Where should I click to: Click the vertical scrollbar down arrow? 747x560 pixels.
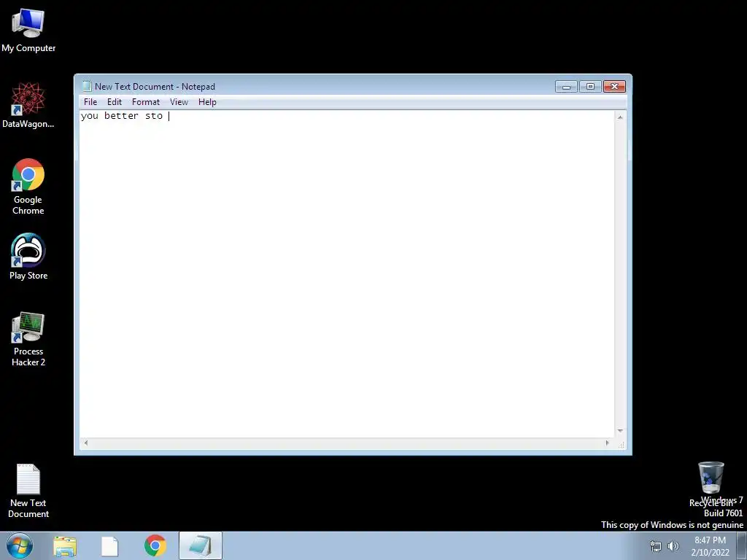620,431
